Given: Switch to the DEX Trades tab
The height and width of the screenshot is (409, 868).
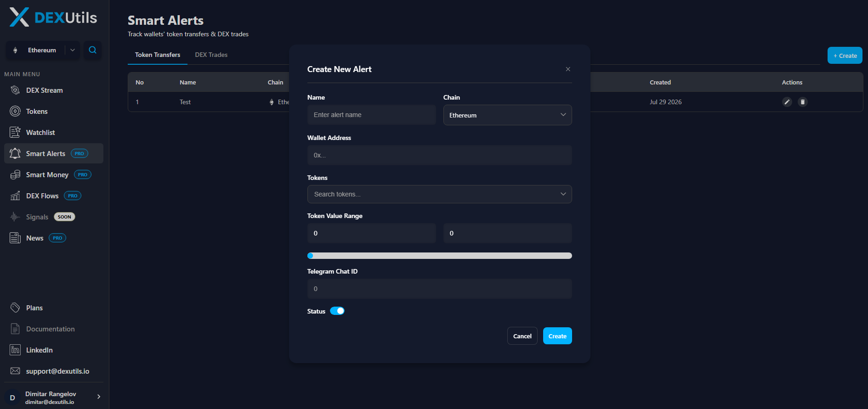Looking at the screenshot, I should point(211,55).
